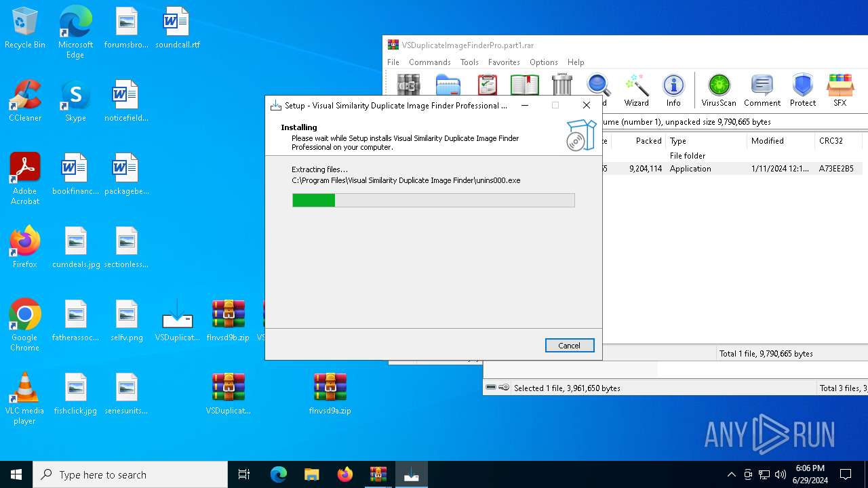This screenshot has height=488, width=868.
Task: Click the Setup dialog minimize button
Action: pyautogui.click(x=525, y=105)
